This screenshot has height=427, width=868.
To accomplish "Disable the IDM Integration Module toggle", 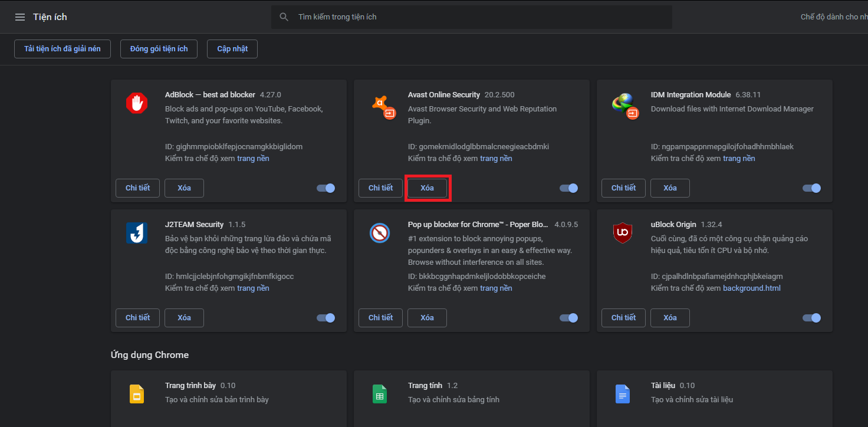I will (811, 188).
